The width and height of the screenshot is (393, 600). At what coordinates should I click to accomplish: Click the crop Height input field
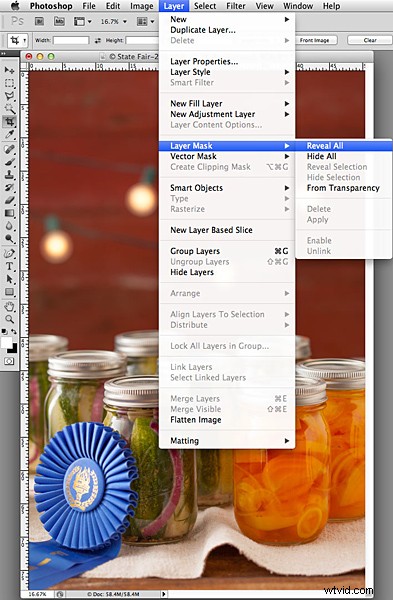142,40
